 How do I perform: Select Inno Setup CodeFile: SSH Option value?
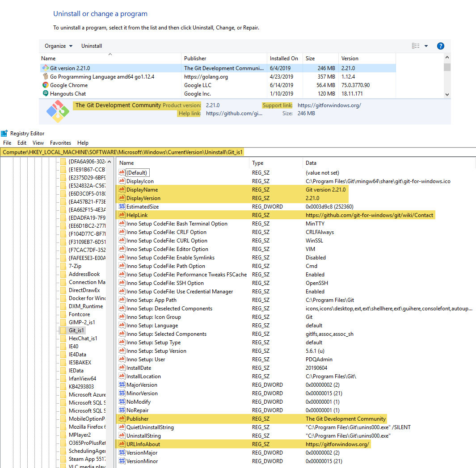point(165,283)
